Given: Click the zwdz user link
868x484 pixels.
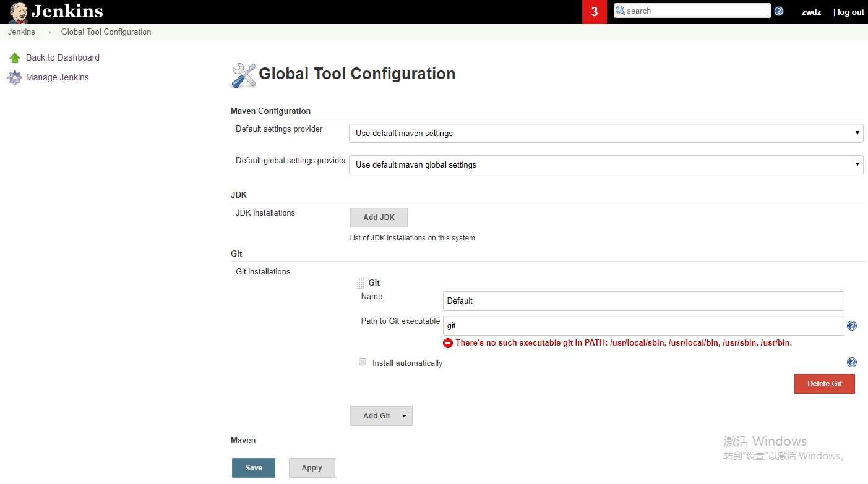Looking at the screenshot, I should click(811, 12).
